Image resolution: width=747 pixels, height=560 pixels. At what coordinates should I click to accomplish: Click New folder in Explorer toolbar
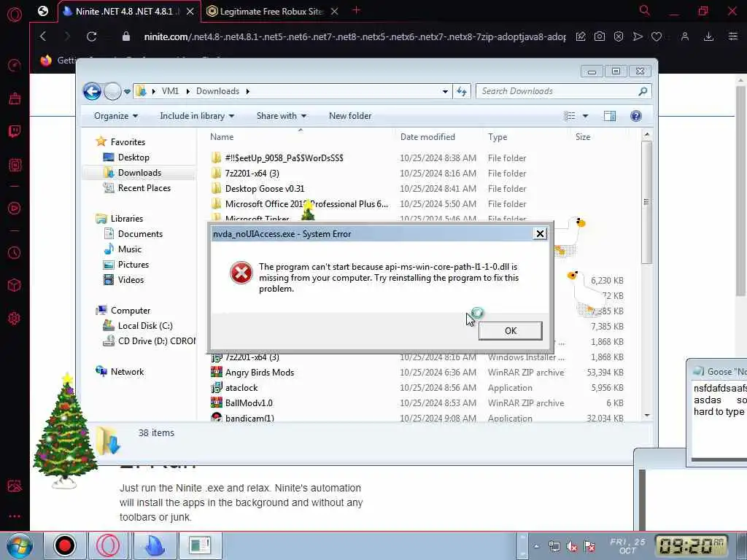coord(350,116)
